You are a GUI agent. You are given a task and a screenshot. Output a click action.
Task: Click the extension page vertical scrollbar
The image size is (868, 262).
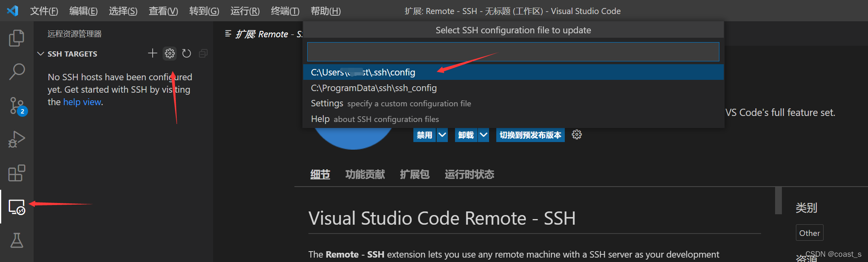[x=778, y=200]
